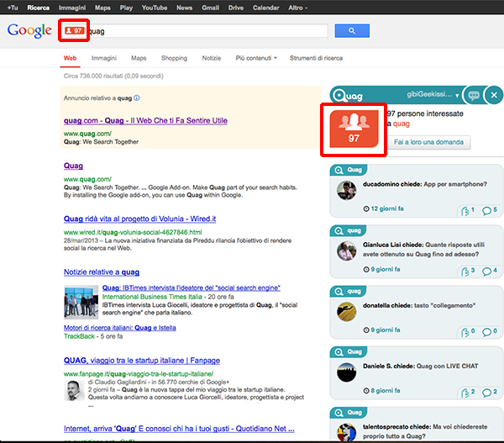
Task: Click thumbs-up icon on Daniele S. question
Action: tap(465, 393)
